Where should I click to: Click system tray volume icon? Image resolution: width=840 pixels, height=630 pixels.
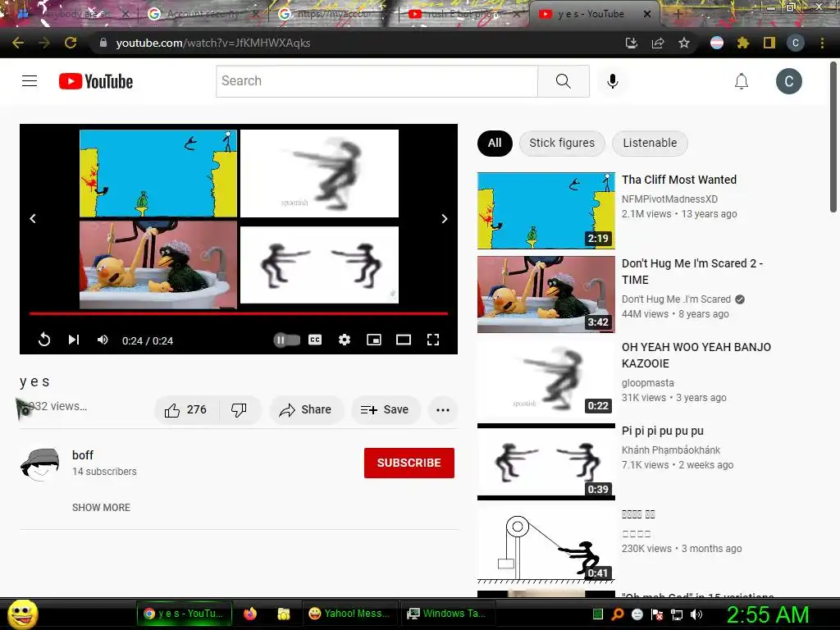(x=696, y=614)
